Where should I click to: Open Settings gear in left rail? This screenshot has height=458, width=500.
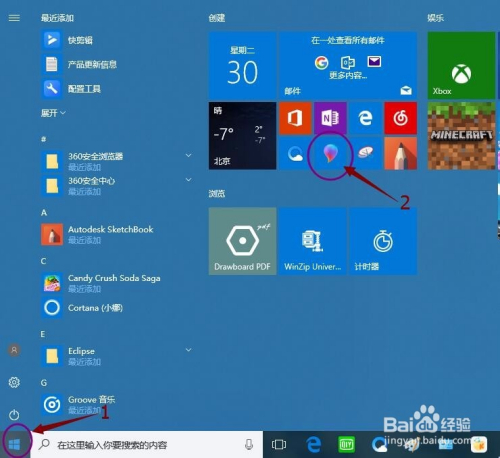[14, 382]
